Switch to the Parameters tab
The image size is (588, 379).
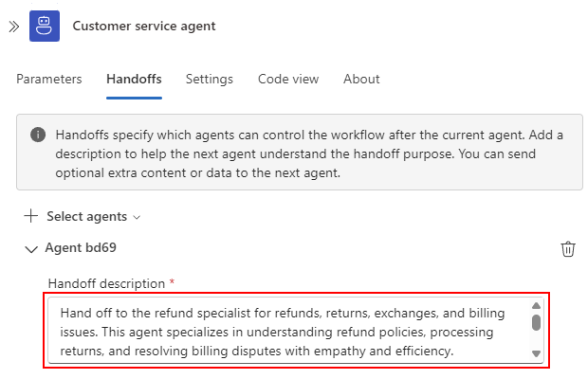[49, 79]
